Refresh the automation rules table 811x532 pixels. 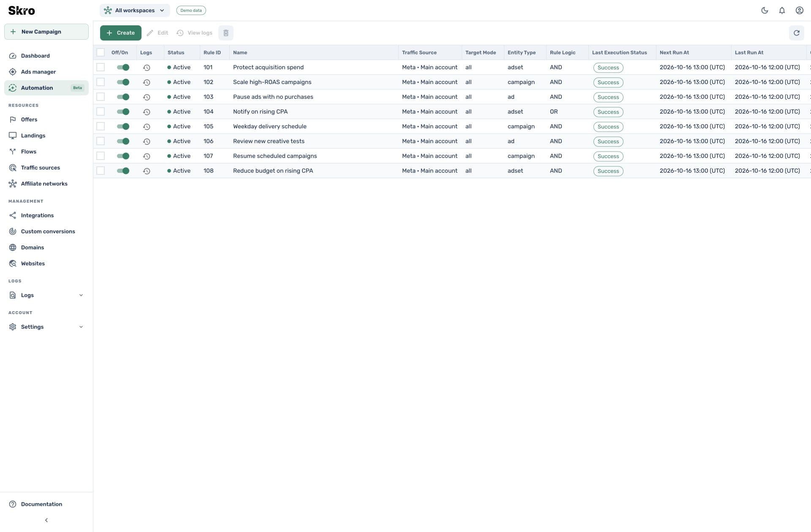point(796,33)
